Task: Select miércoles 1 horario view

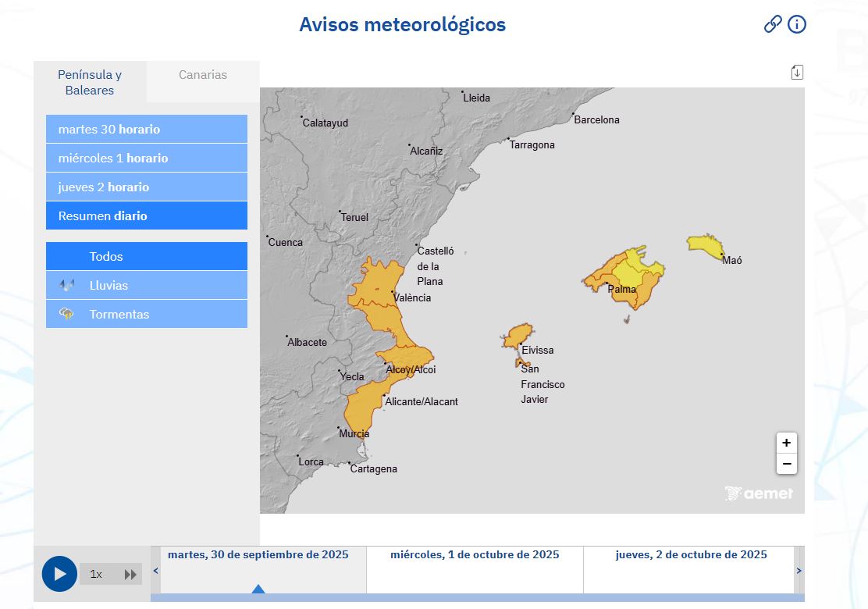Action: 147,158
